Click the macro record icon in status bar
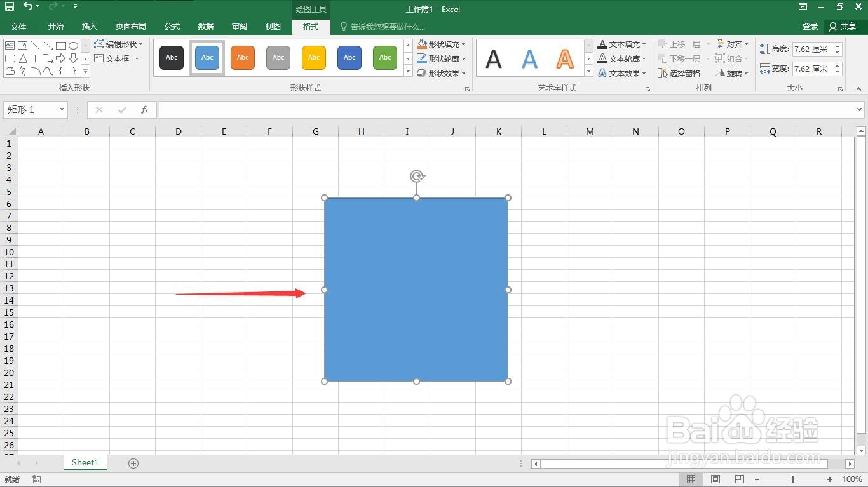 36,479
